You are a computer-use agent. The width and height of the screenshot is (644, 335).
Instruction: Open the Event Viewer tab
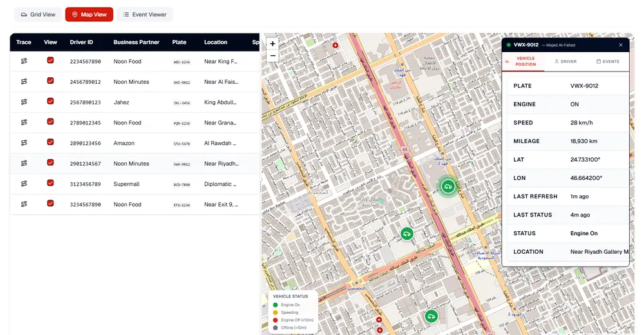click(x=144, y=14)
